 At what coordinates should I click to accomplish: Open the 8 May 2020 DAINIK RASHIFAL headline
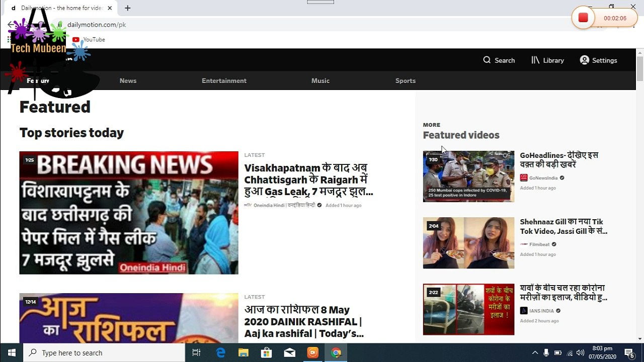click(x=304, y=322)
